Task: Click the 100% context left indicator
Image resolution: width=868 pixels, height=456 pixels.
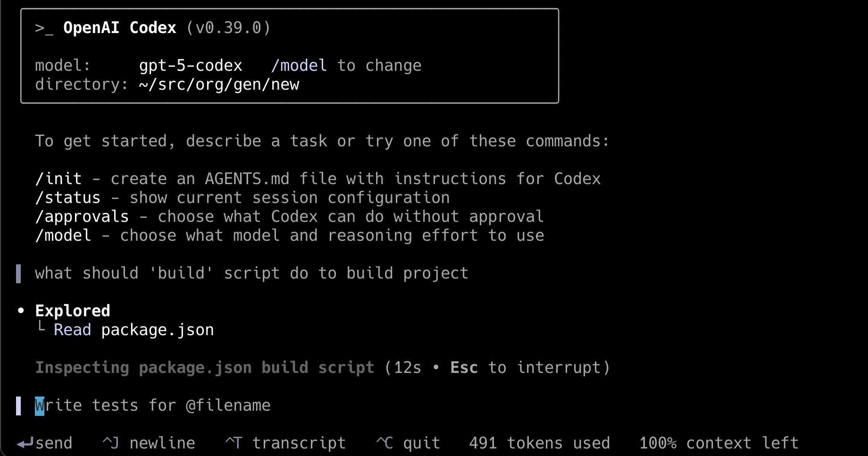Action: (x=718, y=443)
